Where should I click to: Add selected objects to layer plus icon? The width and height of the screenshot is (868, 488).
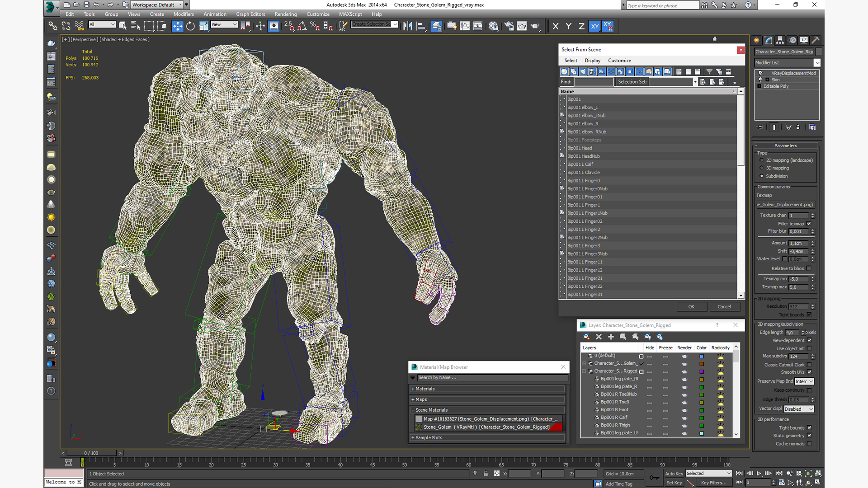pos(611,337)
